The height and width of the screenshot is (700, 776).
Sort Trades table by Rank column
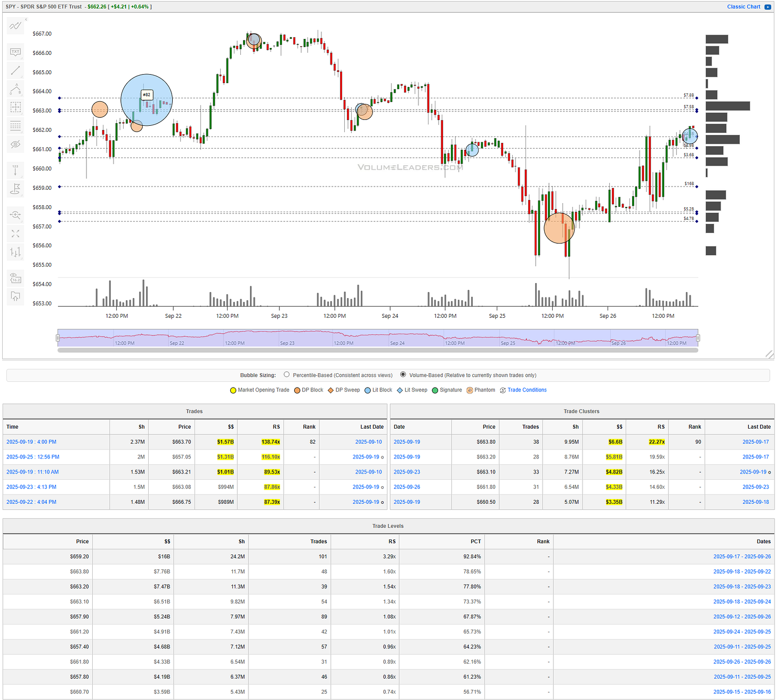coord(301,427)
